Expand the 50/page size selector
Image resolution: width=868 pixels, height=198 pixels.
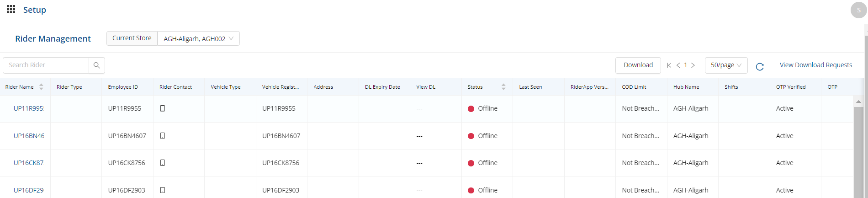pyautogui.click(x=726, y=65)
